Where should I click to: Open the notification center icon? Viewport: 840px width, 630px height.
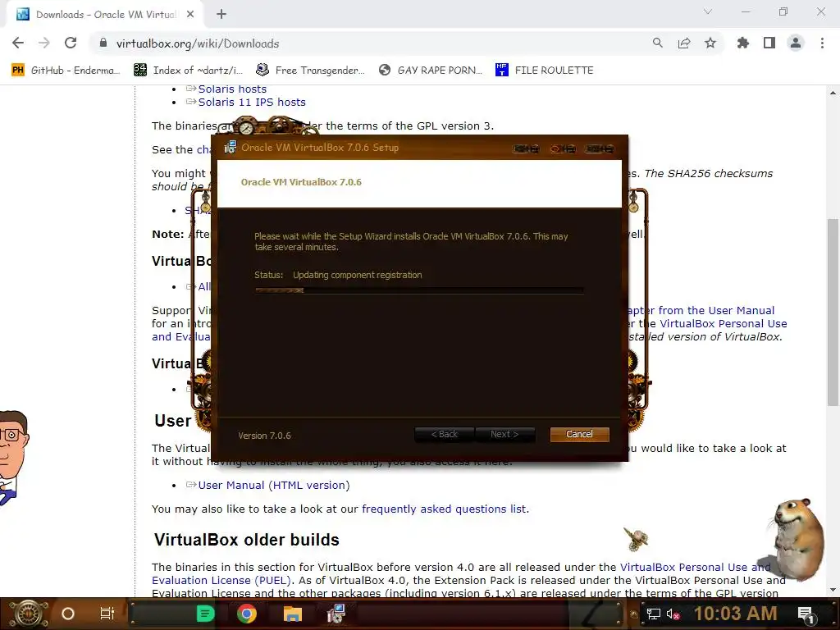coord(806,614)
